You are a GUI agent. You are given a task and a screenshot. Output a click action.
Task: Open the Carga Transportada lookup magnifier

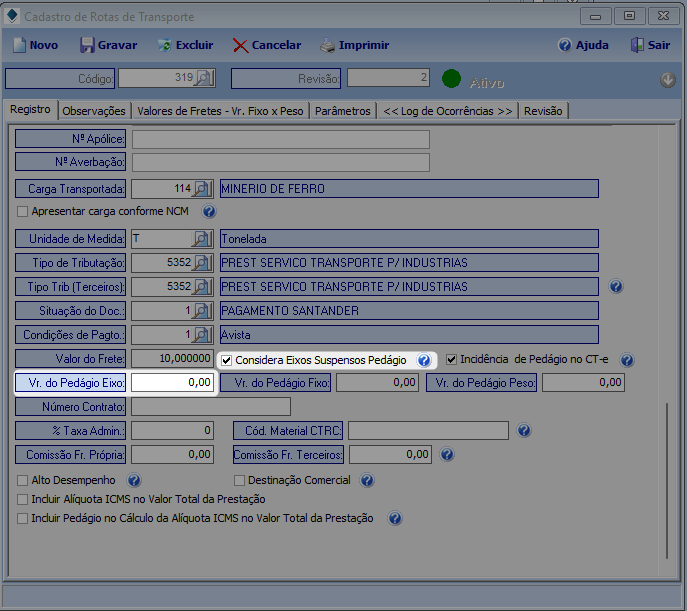point(203,189)
